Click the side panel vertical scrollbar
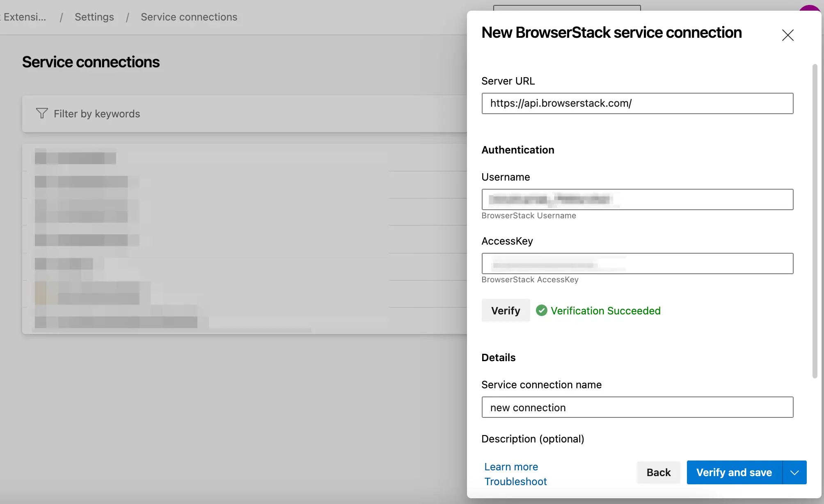 pyautogui.click(x=815, y=221)
